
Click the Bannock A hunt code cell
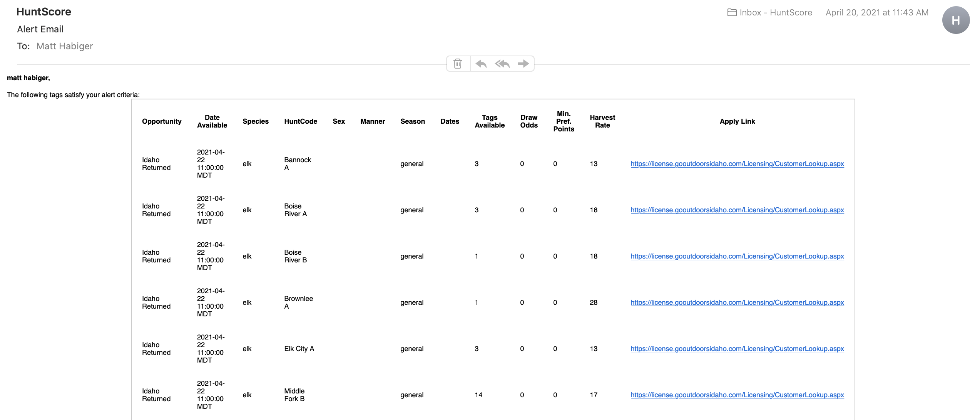[298, 164]
